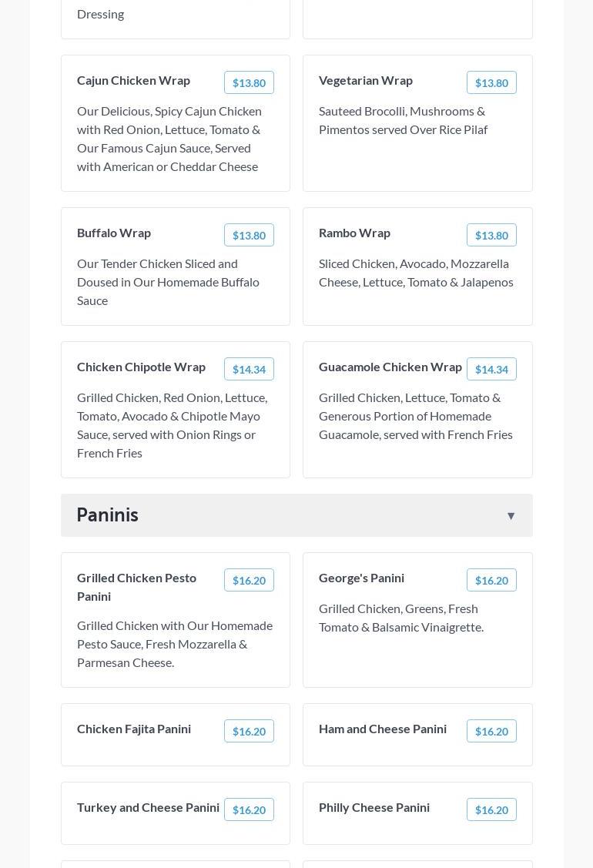Open the Cajun Chicken Wrap item title
Image resolution: width=593 pixels, height=868 pixels.
[x=133, y=80]
